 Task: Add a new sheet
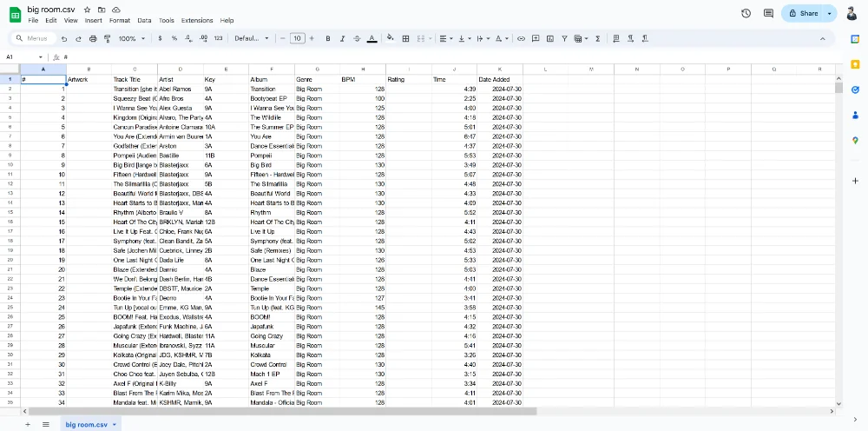tap(27, 424)
